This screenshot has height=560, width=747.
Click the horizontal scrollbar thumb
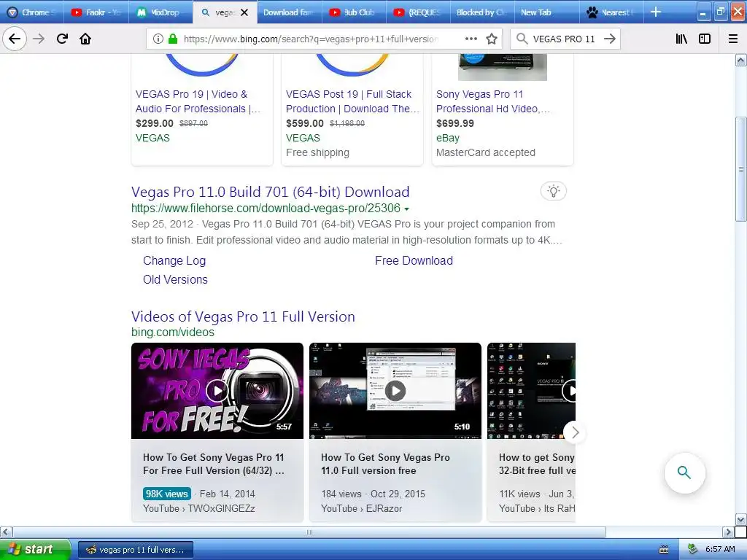309,532
